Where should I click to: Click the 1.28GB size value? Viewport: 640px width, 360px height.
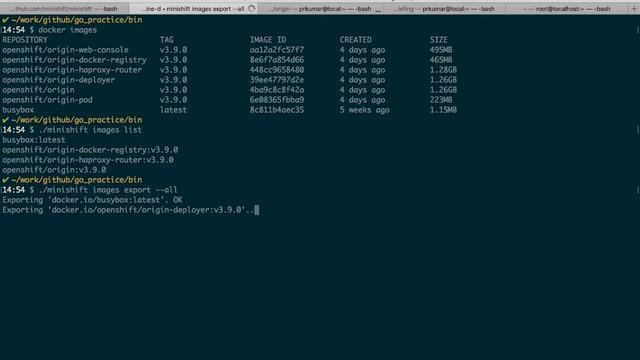(443, 70)
